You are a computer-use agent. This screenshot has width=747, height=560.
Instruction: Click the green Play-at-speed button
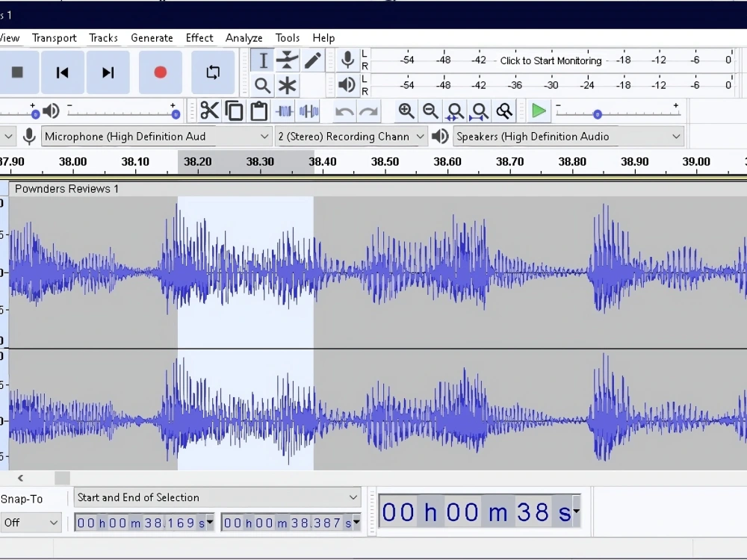click(x=539, y=111)
